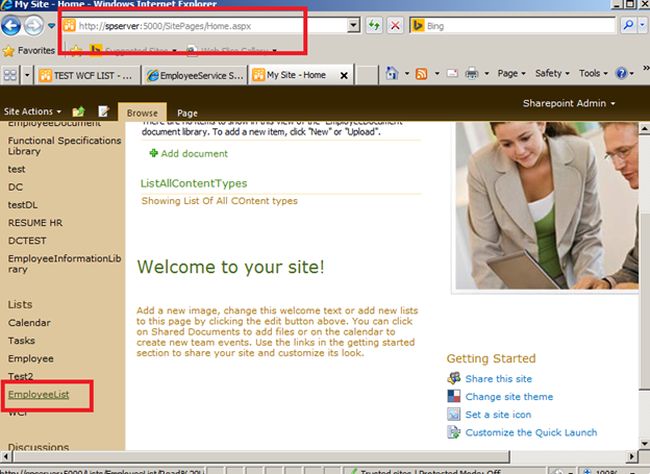Viewport: 650px width, 474px height.
Task: Switch to the TEST WCF LIST tab
Action: tap(87, 75)
